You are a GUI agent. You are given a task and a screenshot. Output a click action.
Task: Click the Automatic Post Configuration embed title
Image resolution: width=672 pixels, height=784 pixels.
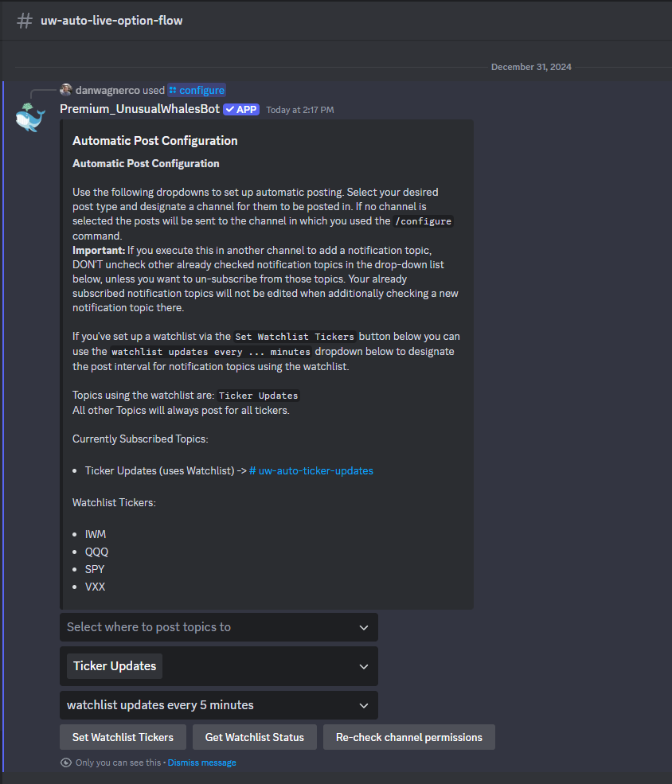155,141
